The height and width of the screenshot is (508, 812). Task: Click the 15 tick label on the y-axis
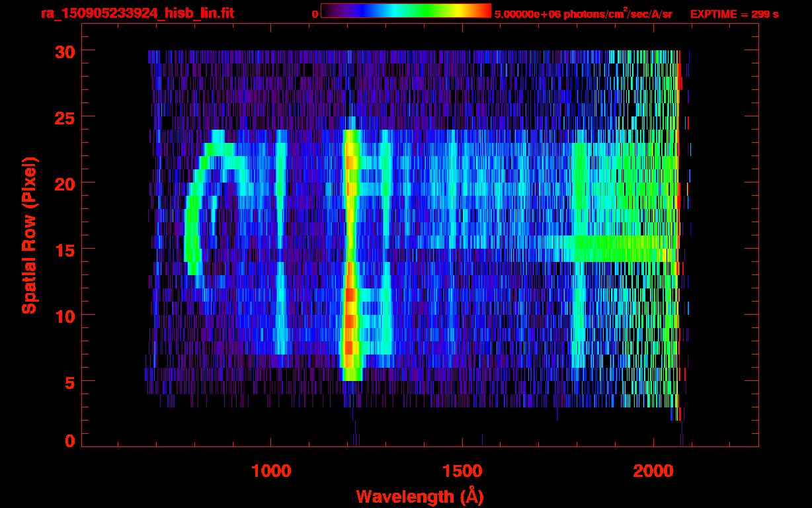coord(63,249)
